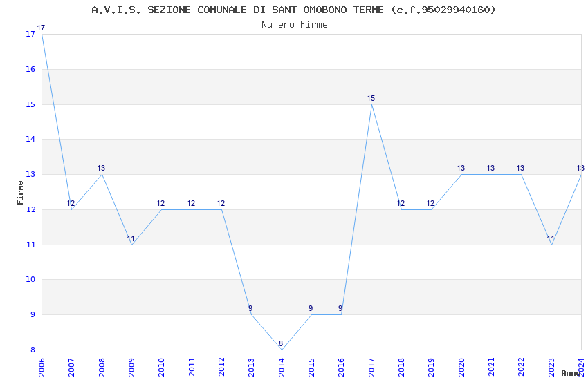
Task: Click the Numero Firme subtitle
Action: coord(295,25)
